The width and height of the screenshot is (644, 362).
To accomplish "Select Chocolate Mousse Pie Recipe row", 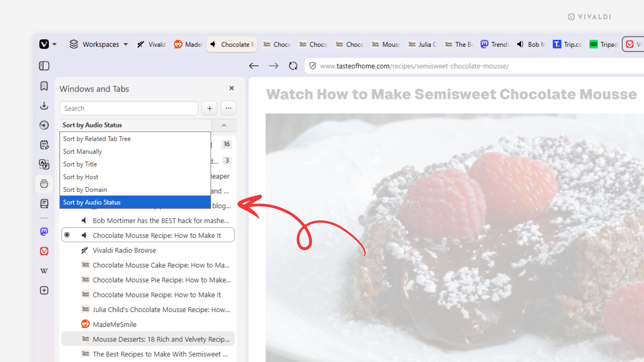I will [148, 280].
